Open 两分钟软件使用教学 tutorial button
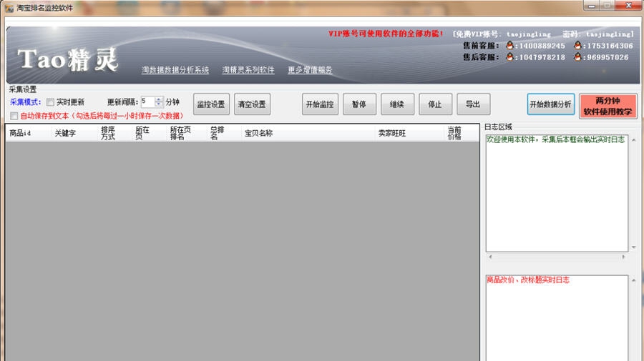Viewport: 644px width, 361px height. (608, 106)
